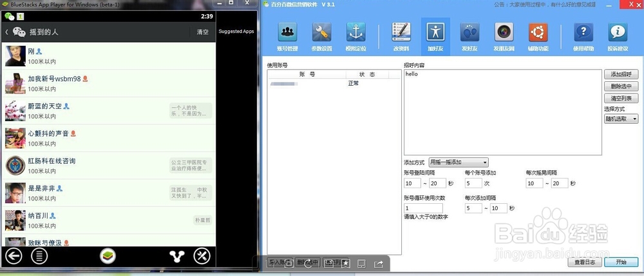This screenshot has height=276, width=644.
Task: Click the 开始 start button
Action: (621, 262)
